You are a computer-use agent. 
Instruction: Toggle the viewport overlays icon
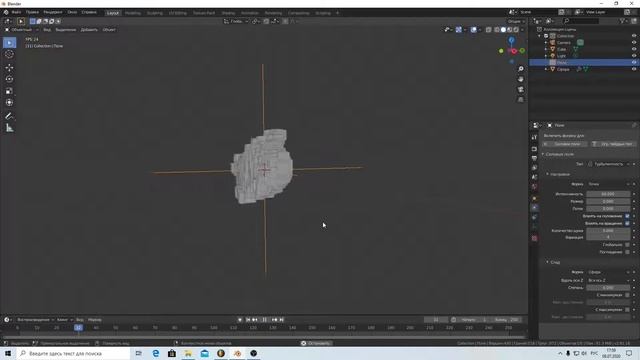click(473, 30)
